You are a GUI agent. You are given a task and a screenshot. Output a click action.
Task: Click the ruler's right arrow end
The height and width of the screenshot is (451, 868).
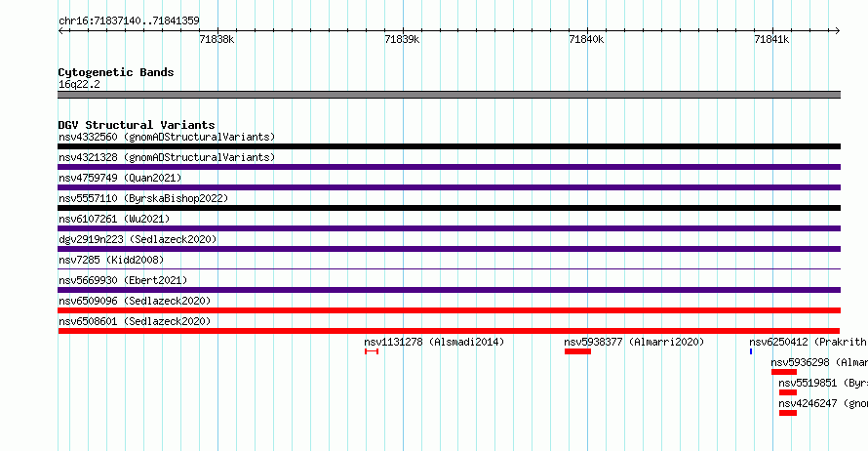[838, 31]
